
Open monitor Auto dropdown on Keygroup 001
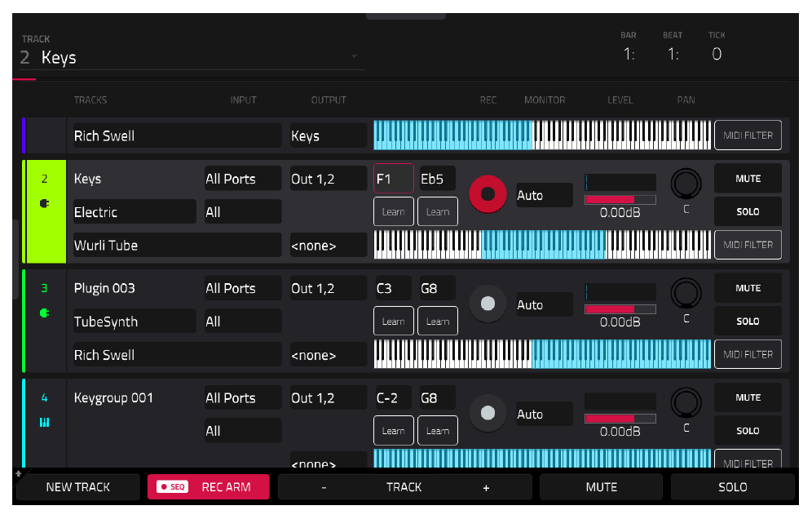click(x=545, y=414)
